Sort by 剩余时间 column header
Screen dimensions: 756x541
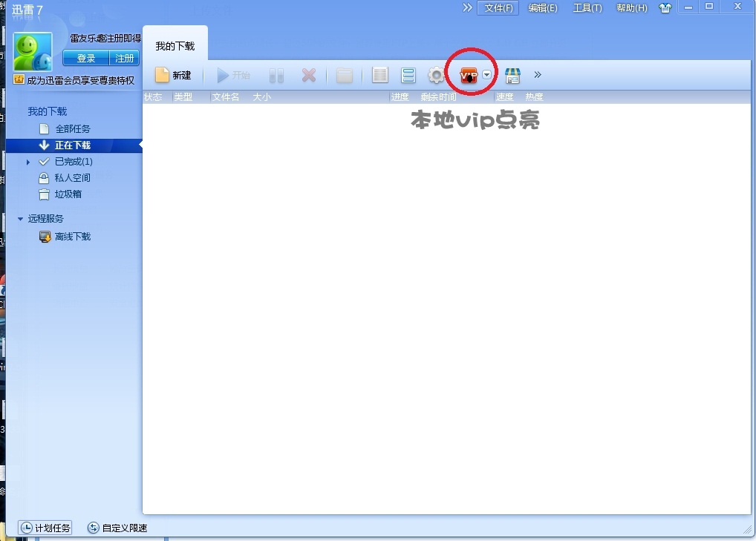pos(438,97)
